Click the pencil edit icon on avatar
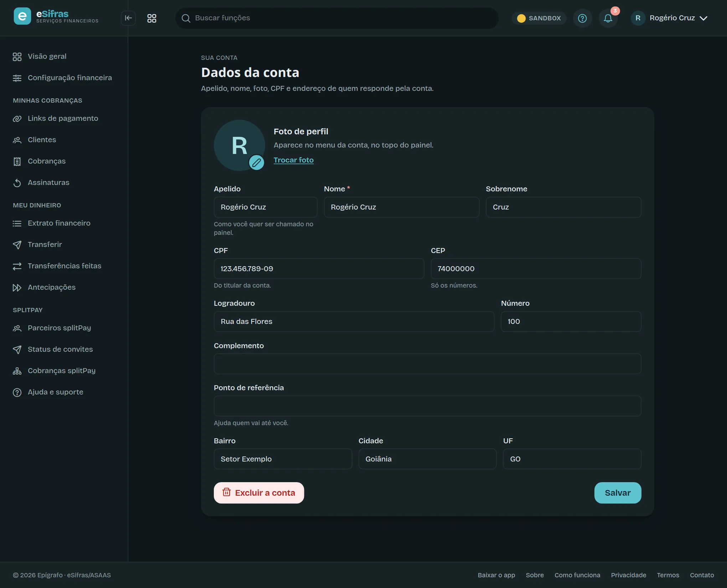 point(256,163)
